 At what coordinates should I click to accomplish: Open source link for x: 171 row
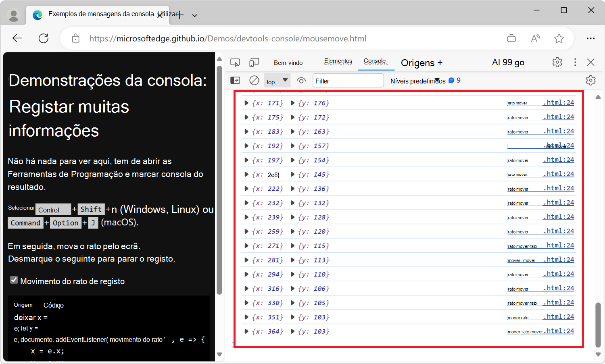[541, 103]
